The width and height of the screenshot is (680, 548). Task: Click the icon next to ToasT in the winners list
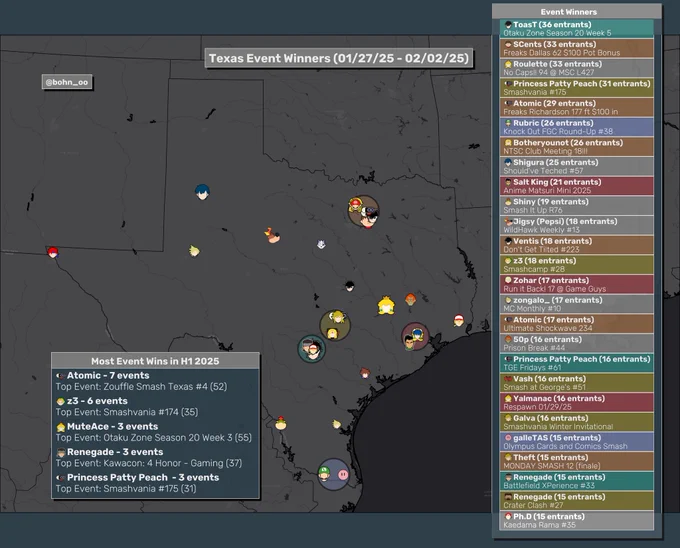click(508, 25)
